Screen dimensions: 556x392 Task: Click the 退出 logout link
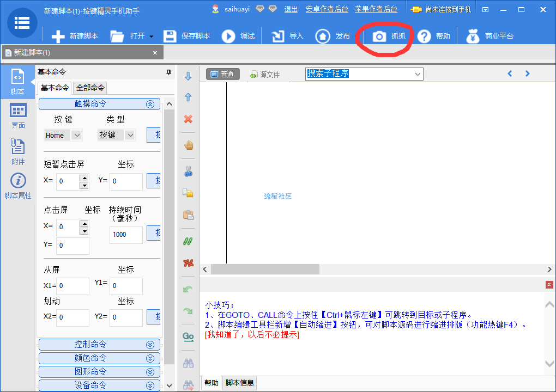tap(291, 9)
